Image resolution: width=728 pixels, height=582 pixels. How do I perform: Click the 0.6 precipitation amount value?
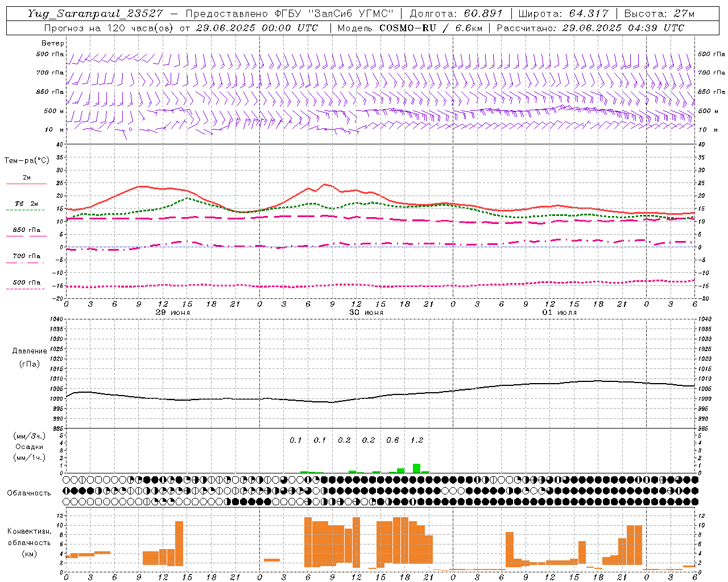(x=392, y=440)
